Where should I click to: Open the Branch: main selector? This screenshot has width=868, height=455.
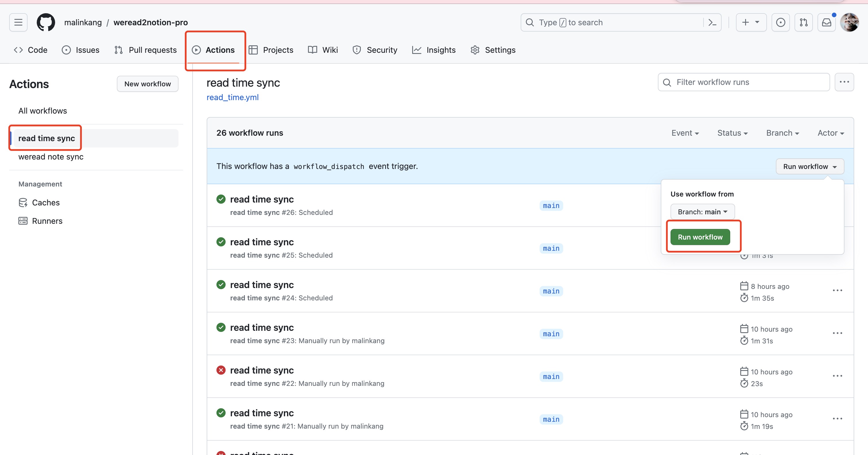pos(702,212)
